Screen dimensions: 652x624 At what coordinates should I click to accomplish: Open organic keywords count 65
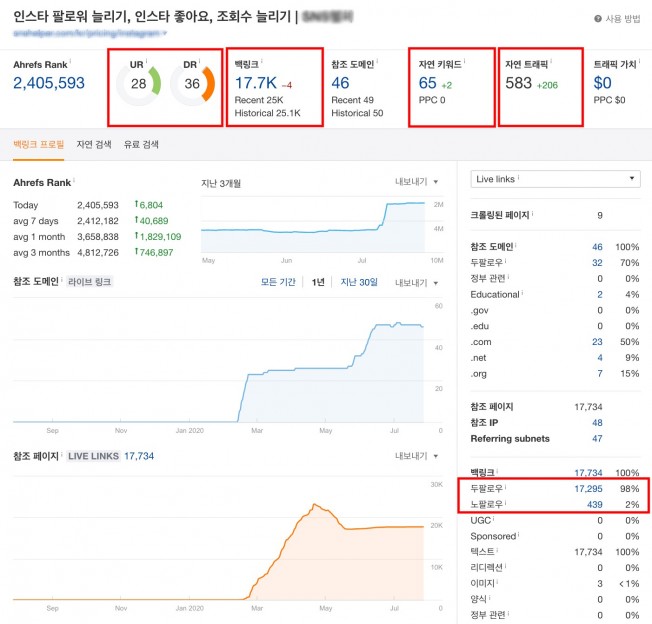[427, 83]
